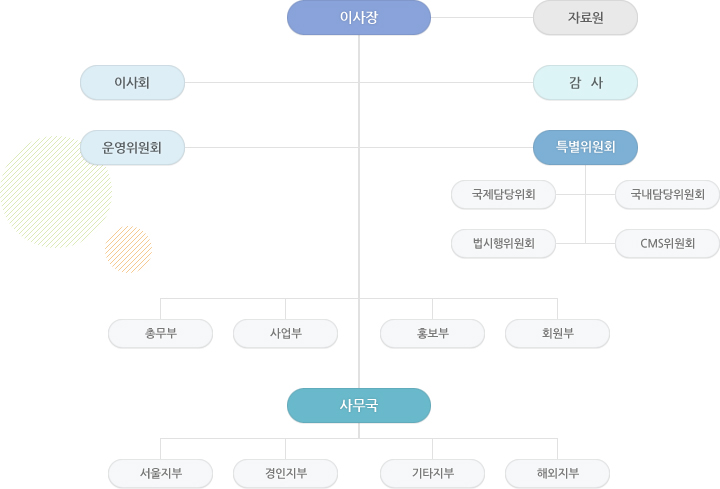Choose the CMS위원회 box
720x489 pixels.
click(x=667, y=243)
